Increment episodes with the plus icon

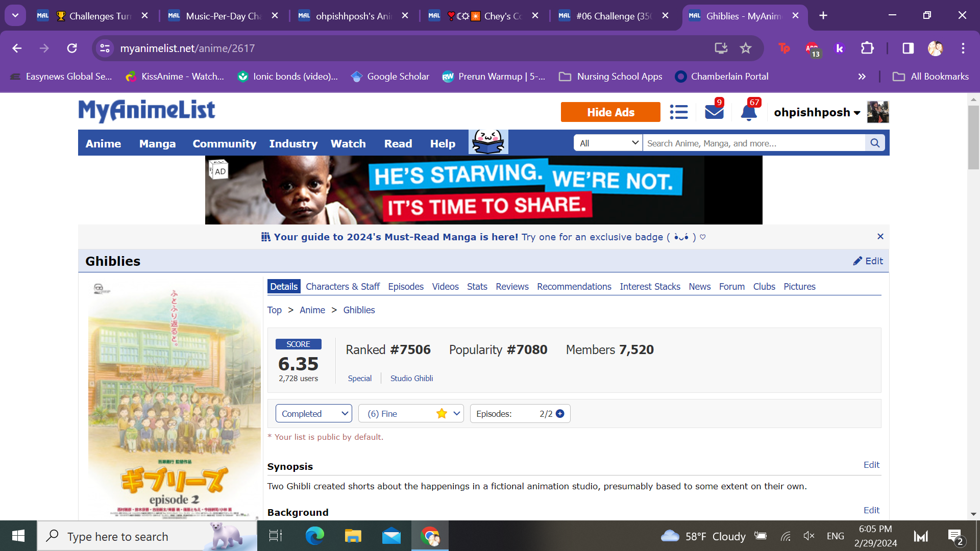click(560, 414)
